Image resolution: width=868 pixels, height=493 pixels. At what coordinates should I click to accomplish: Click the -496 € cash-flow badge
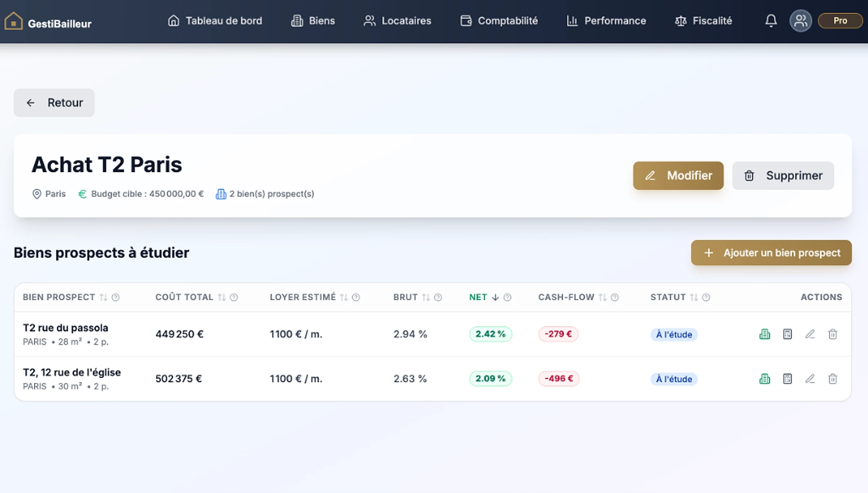click(x=559, y=379)
